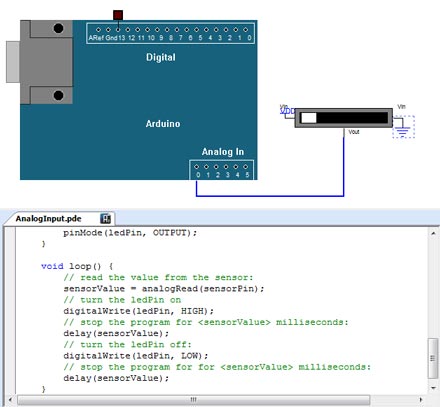Click digital pin 1 connector

pyautogui.click(x=236, y=30)
